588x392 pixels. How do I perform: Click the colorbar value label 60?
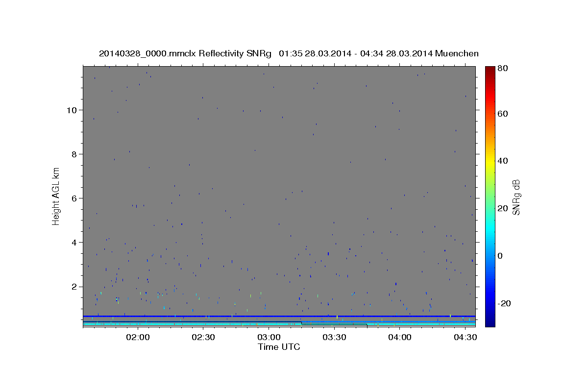(503, 113)
